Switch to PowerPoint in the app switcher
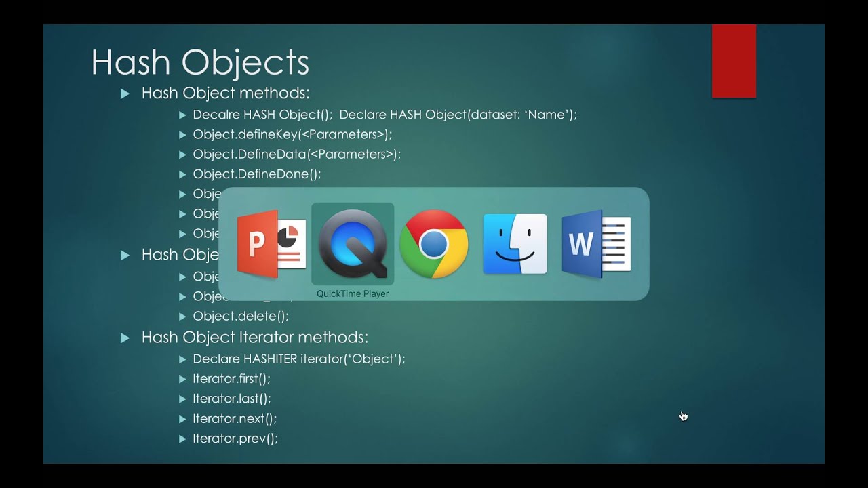Screen dimensions: 868x488 point(271,244)
